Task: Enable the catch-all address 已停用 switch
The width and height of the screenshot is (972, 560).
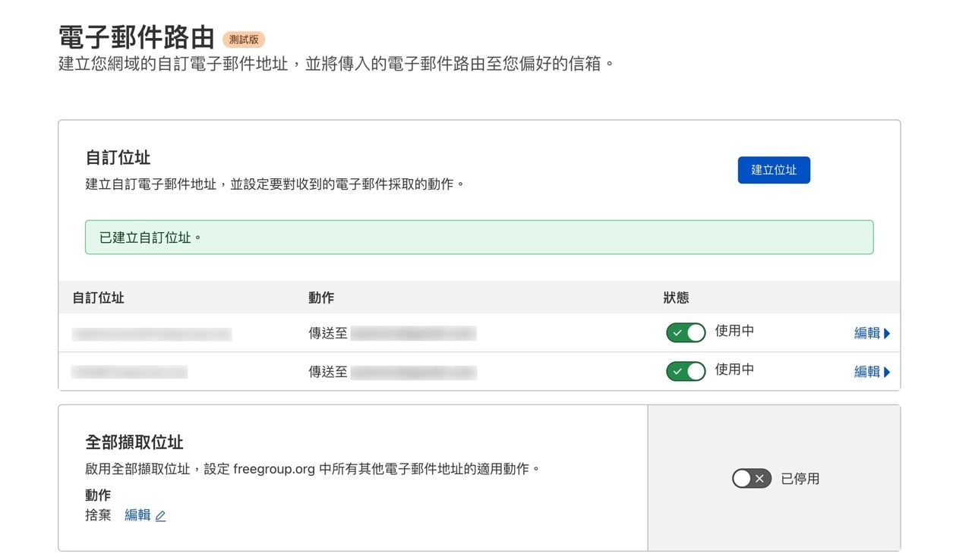Action: pyautogui.click(x=752, y=478)
